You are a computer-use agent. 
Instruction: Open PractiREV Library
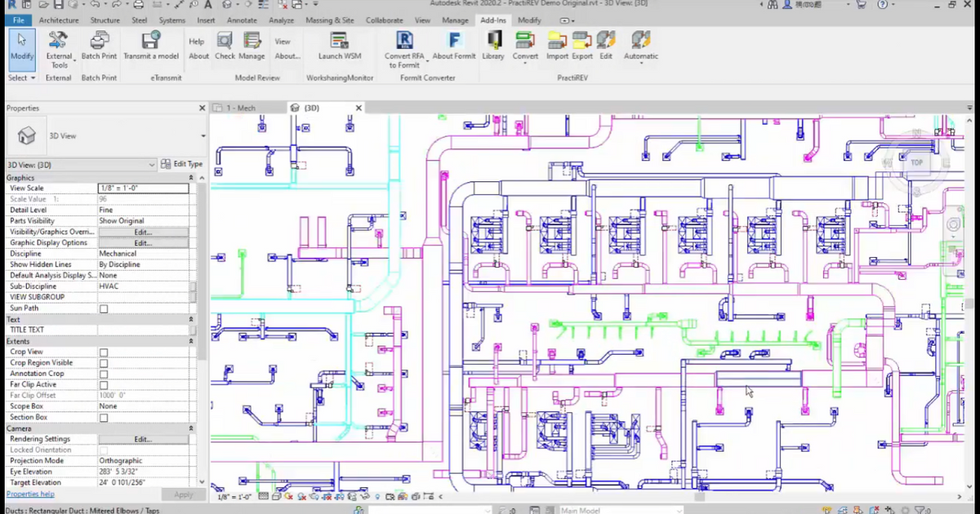(493, 46)
